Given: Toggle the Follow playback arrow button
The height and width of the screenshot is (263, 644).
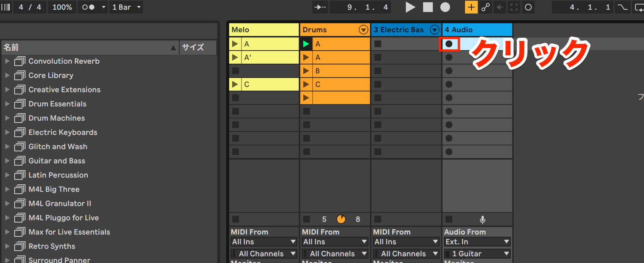Looking at the screenshot, I should tap(320, 7).
